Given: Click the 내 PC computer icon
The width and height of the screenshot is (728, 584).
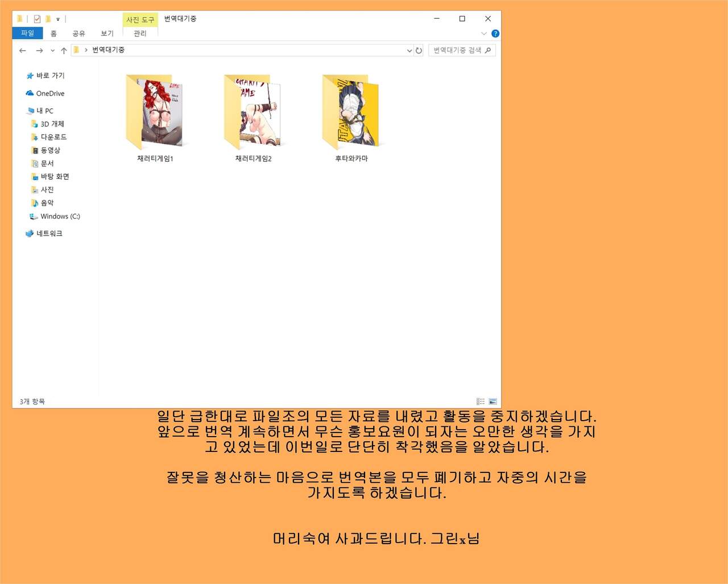Looking at the screenshot, I should 30,111.
